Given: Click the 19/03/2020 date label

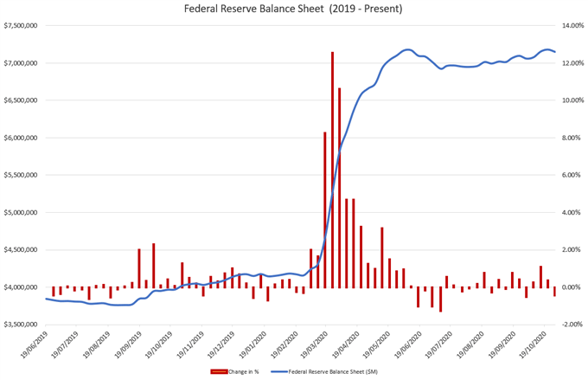Looking at the screenshot, I should click(314, 345).
